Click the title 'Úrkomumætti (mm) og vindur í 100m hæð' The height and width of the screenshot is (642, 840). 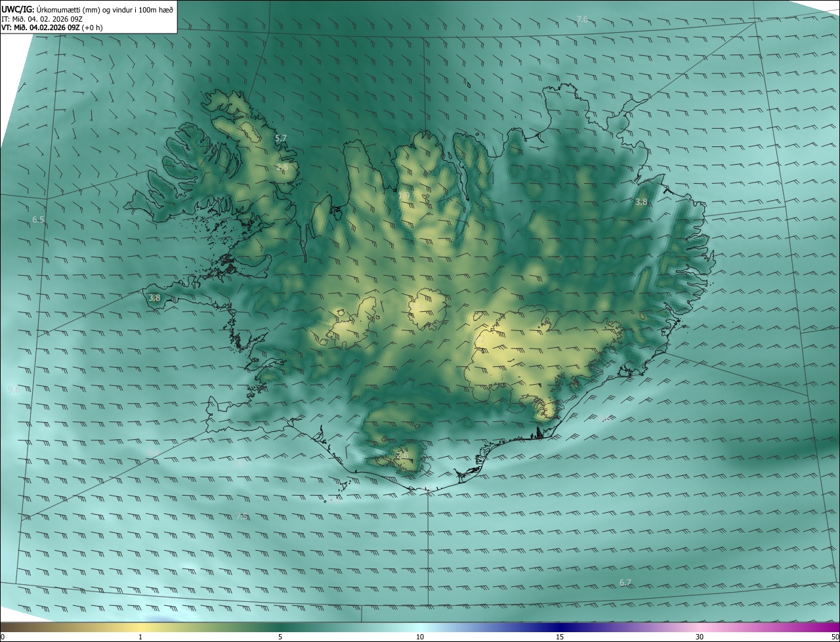104,9
